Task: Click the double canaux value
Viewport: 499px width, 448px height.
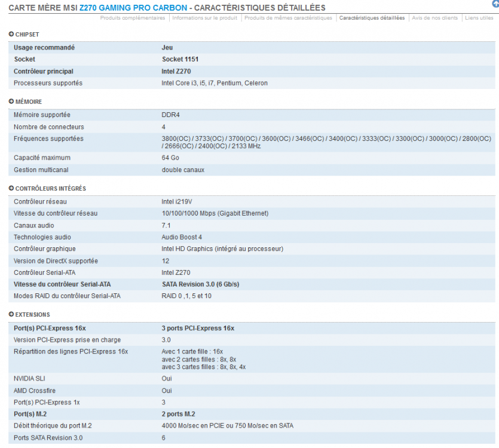Action: [x=183, y=170]
